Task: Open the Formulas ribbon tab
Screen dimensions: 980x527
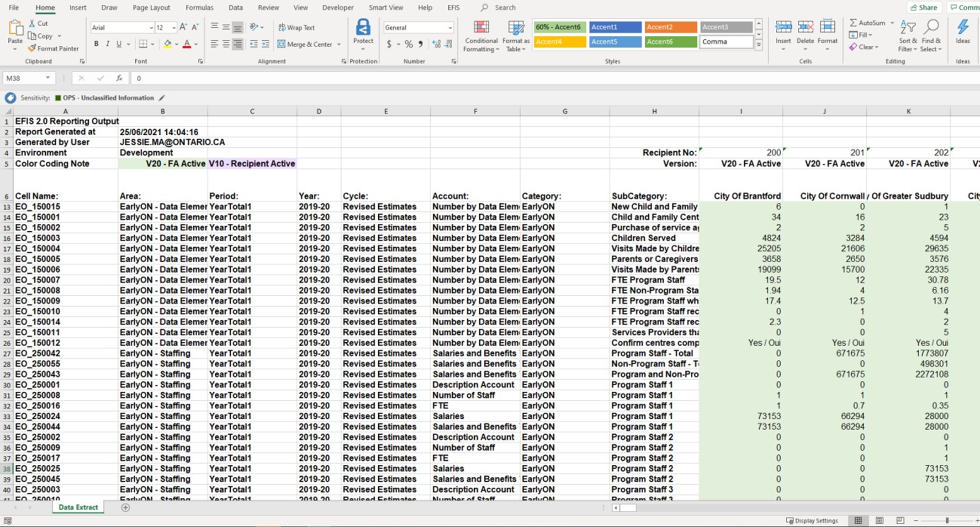Action: (199, 8)
